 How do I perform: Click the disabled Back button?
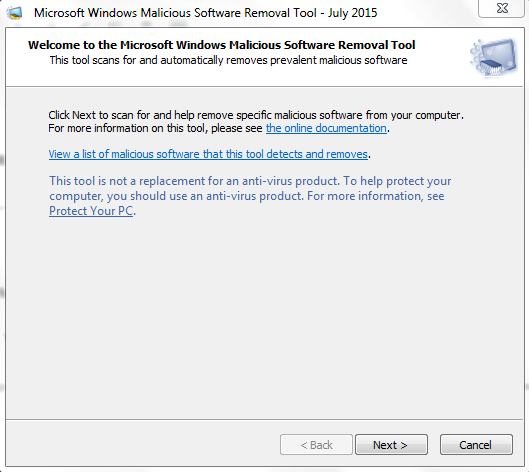(316, 445)
